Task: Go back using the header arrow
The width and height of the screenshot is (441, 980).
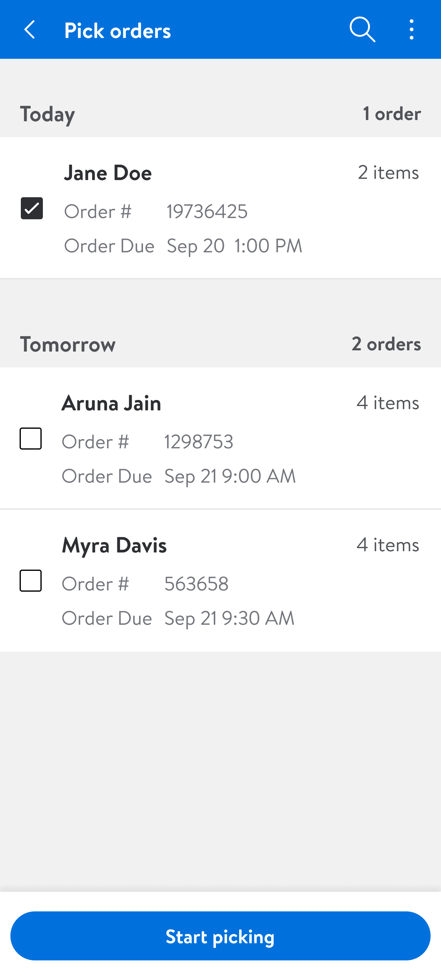Action: [30, 30]
